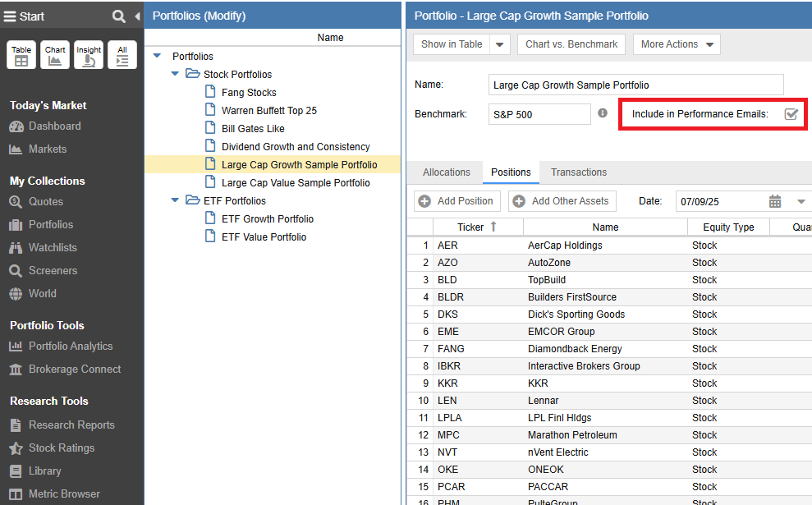This screenshot has height=505, width=812.
Task: Collapse the root Portfolios tree node
Action: point(157,56)
